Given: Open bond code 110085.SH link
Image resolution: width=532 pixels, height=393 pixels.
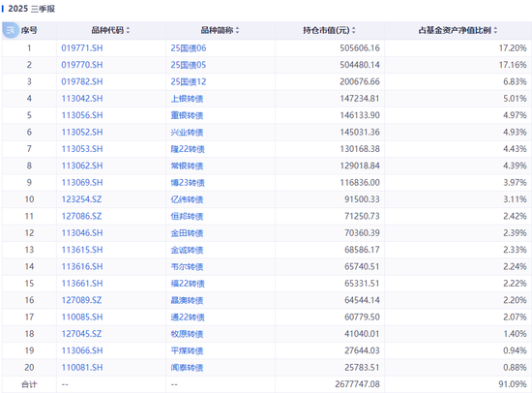Looking at the screenshot, I should pyautogui.click(x=82, y=317).
